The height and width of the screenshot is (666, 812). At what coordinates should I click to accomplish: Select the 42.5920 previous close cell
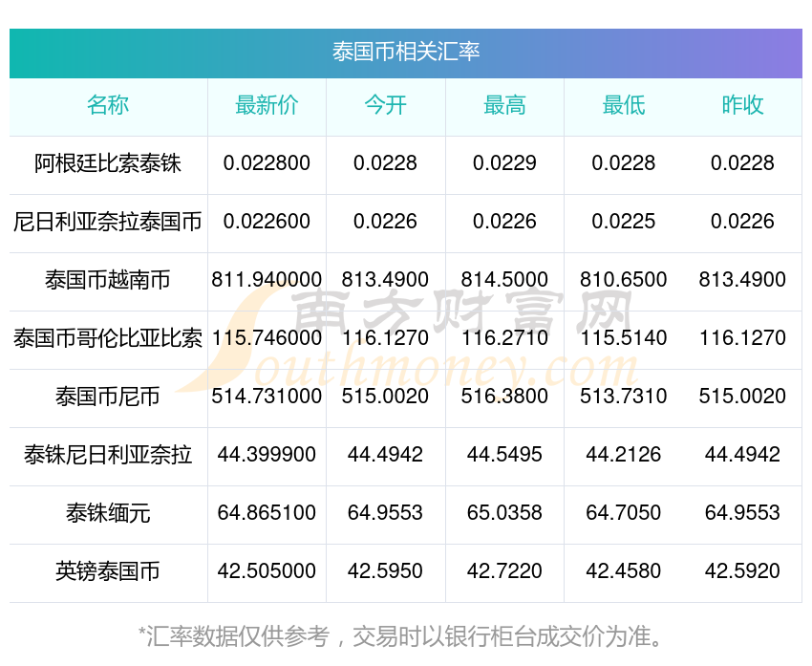742,571
